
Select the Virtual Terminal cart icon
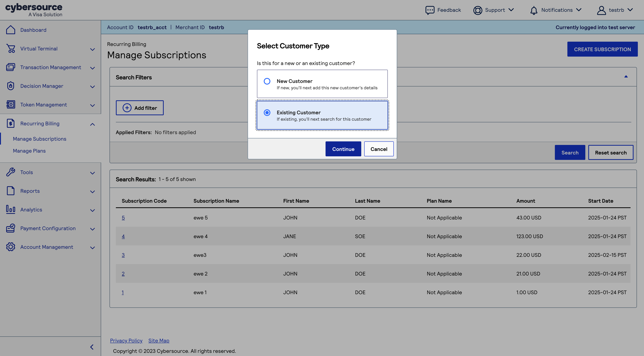click(10, 48)
